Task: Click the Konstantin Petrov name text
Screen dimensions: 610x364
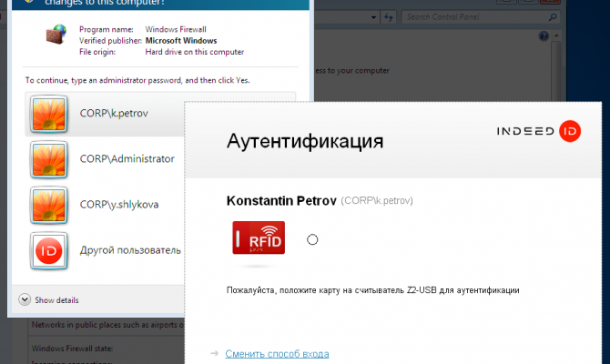Action: click(281, 201)
